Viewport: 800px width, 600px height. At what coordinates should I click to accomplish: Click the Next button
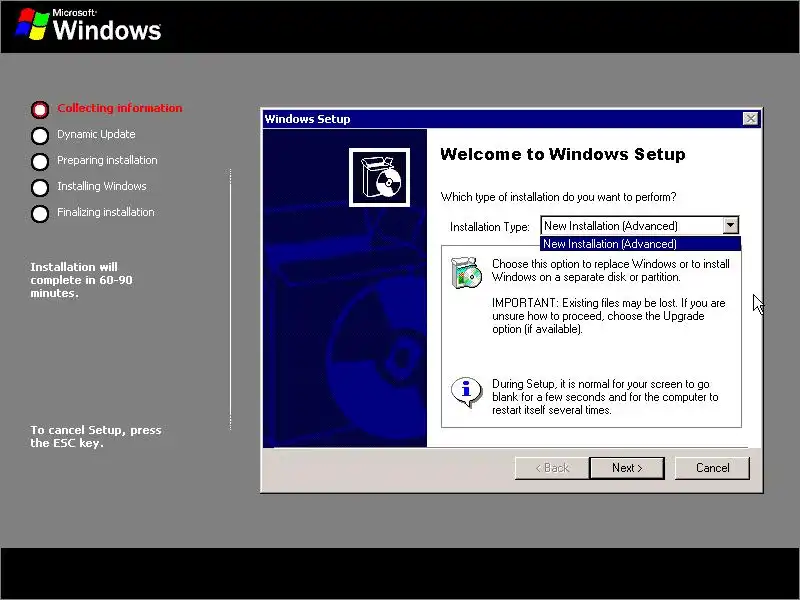click(627, 468)
